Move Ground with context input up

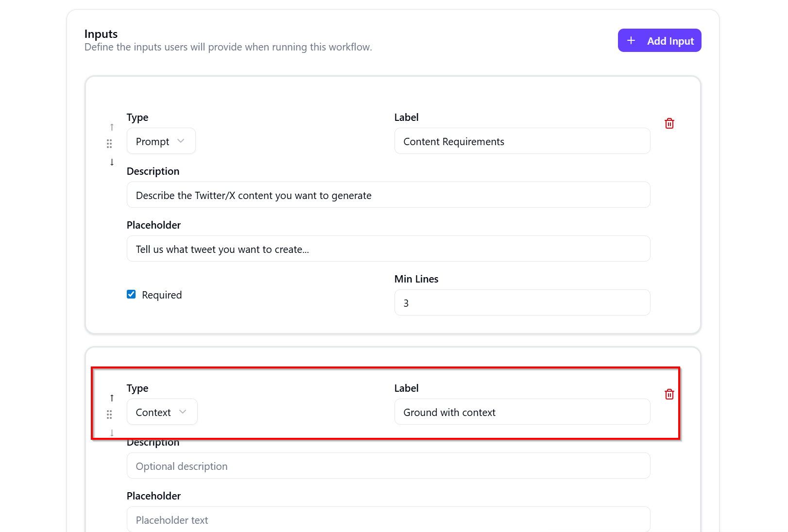pyautogui.click(x=112, y=398)
